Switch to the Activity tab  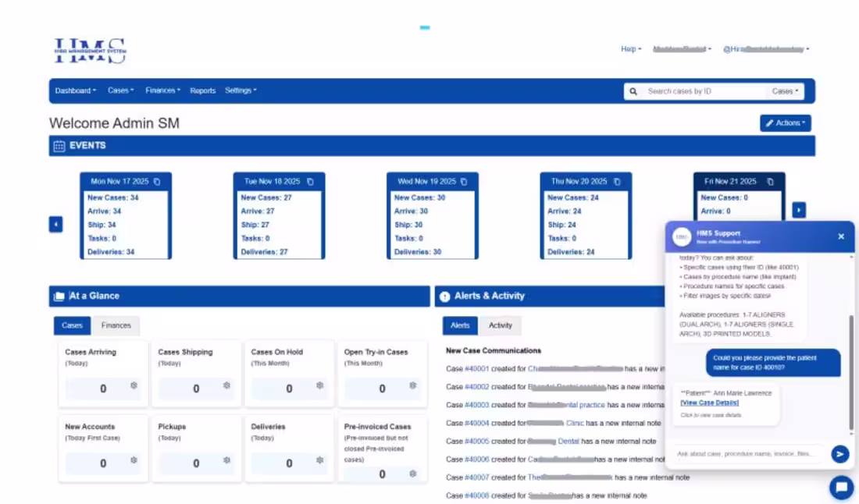500,325
